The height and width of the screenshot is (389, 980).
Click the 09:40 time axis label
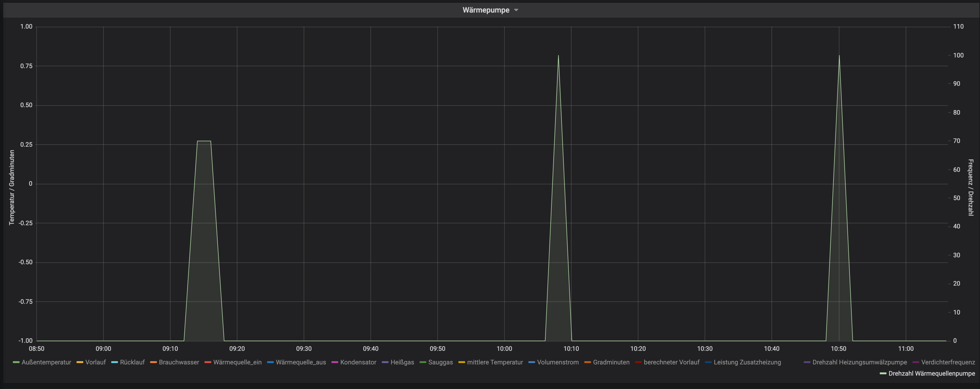pos(371,349)
